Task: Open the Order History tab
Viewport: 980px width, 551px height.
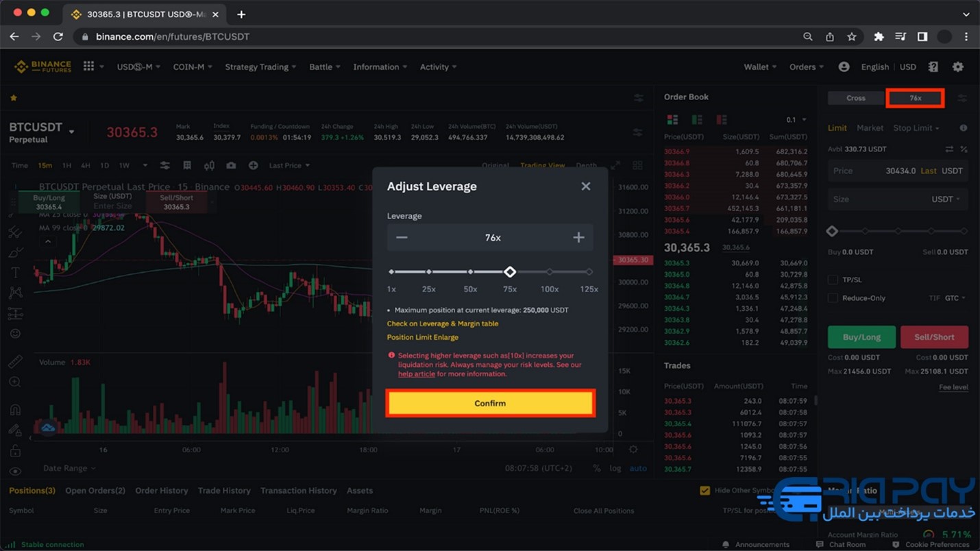Action: click(x=162, y=491)
